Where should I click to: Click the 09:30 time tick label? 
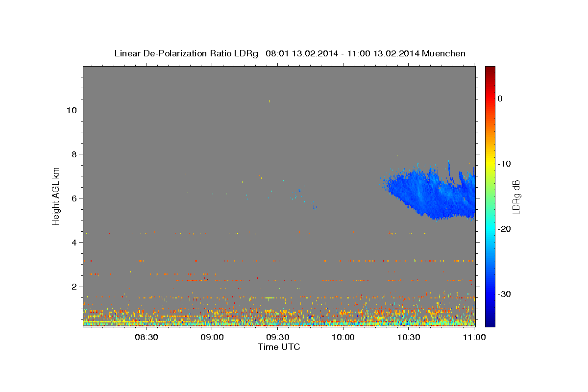(x=277, y=337)
